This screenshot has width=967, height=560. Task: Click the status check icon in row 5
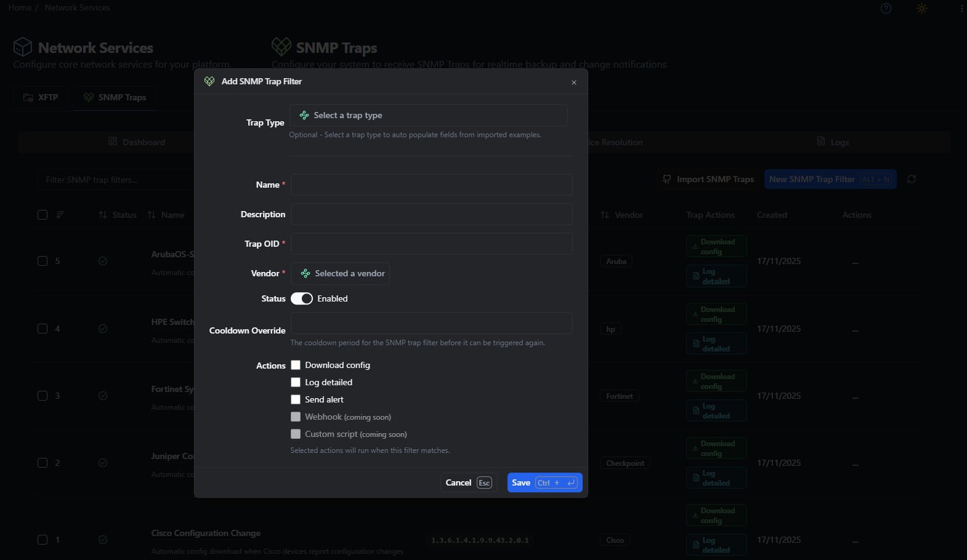103,261
